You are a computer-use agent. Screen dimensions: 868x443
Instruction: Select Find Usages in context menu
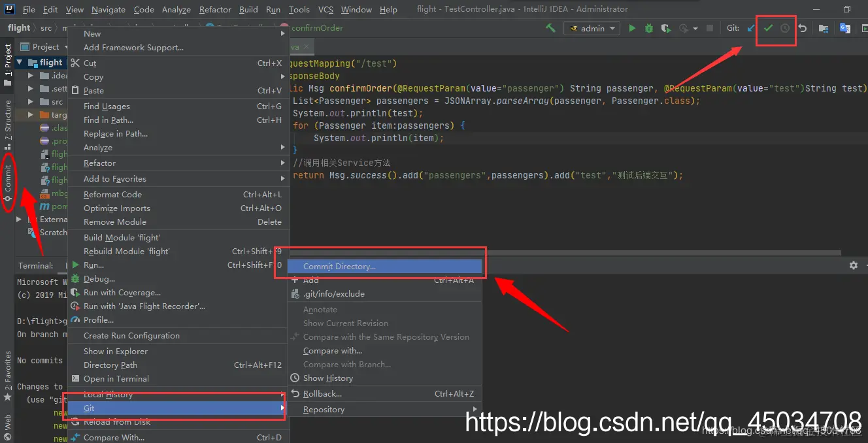[178, 106]
